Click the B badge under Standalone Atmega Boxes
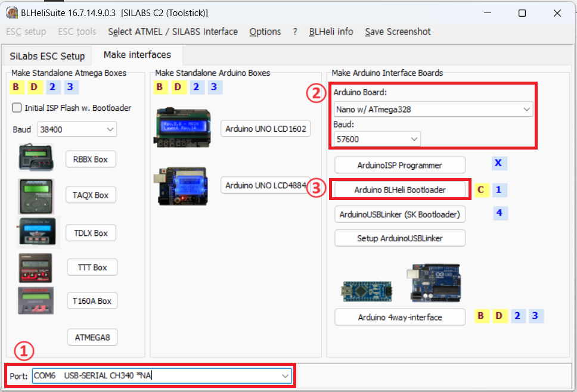Screen dimensions: 577x392 click(x=17, y=87)
